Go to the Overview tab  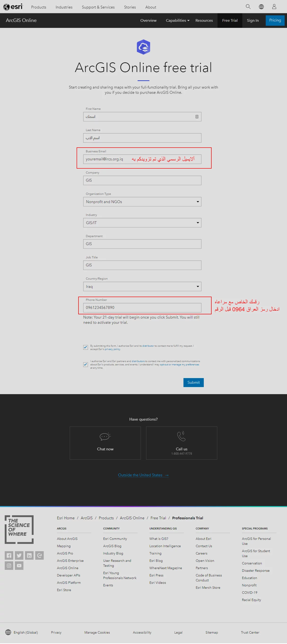pyautogui.click(x=148, y=21)
